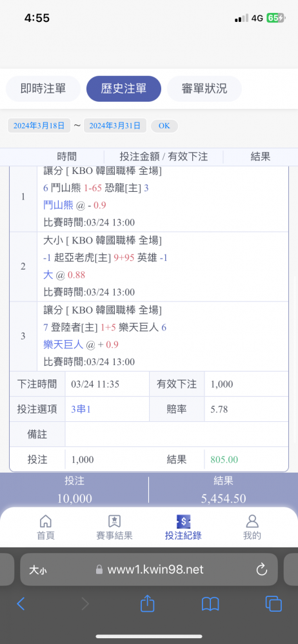Open the 我的 profile icon
The image size is (298, 644).
(252, 522)
